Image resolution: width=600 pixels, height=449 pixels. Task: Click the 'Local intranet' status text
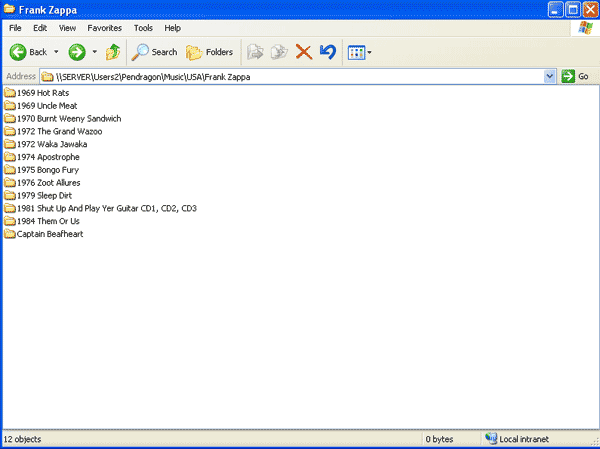coord(524,439)
